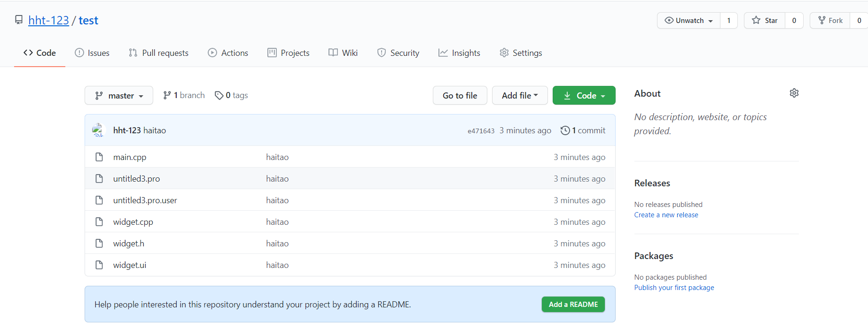
Task: Switch to the Issues tab
Action: click(x=92, y=53)
